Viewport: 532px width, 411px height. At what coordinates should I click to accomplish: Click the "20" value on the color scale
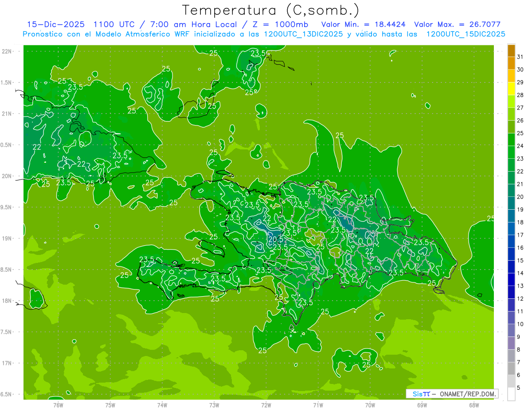coord(520,197)
